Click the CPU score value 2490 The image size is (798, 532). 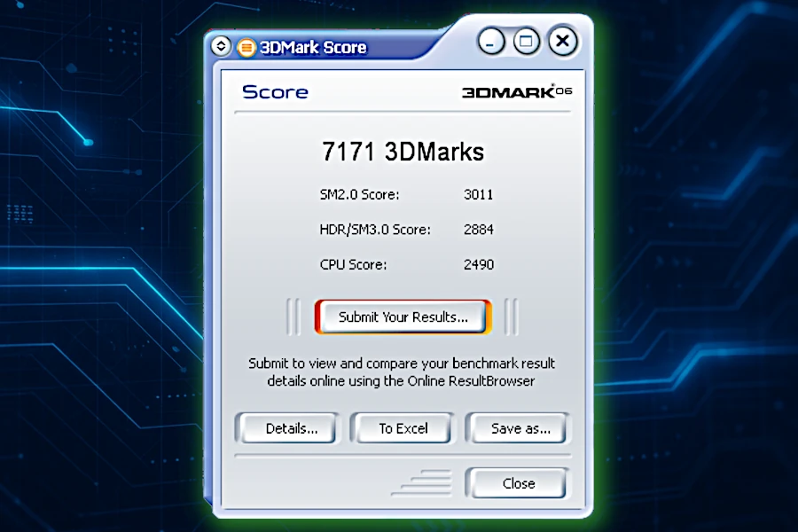(x=479, y=265)
